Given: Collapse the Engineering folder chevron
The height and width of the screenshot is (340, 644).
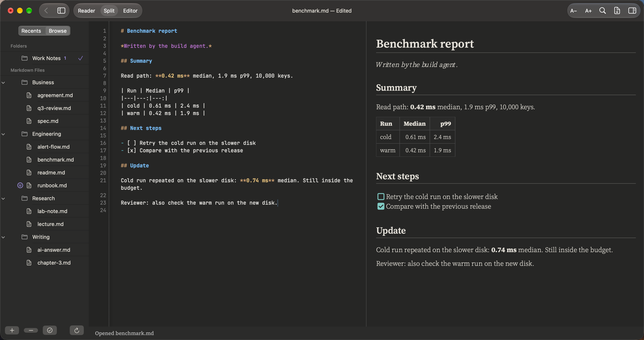Looking at the screenshot, I should click(3, 134).
